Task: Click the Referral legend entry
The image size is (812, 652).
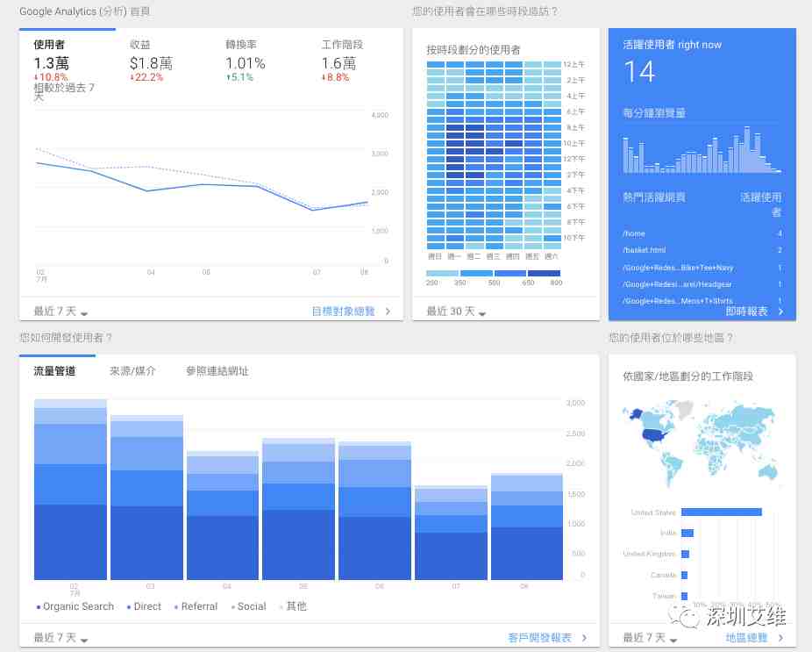Action: click(196, 606)
